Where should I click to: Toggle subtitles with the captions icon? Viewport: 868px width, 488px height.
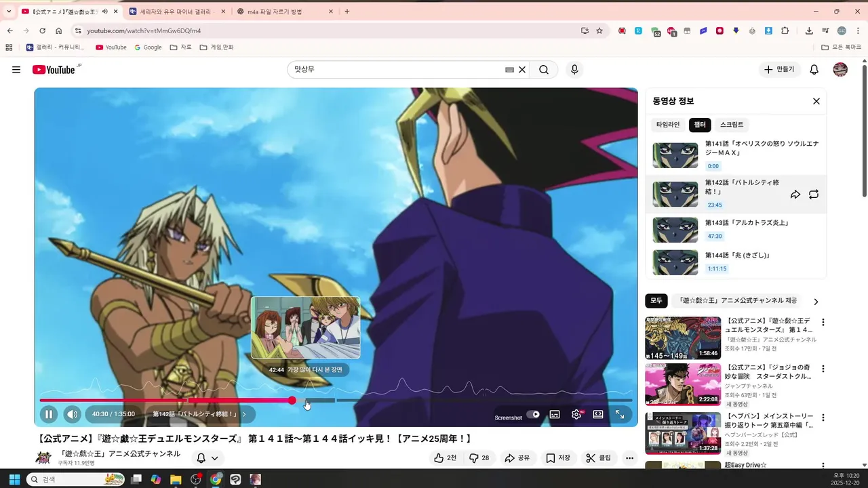tap(555, 414)
